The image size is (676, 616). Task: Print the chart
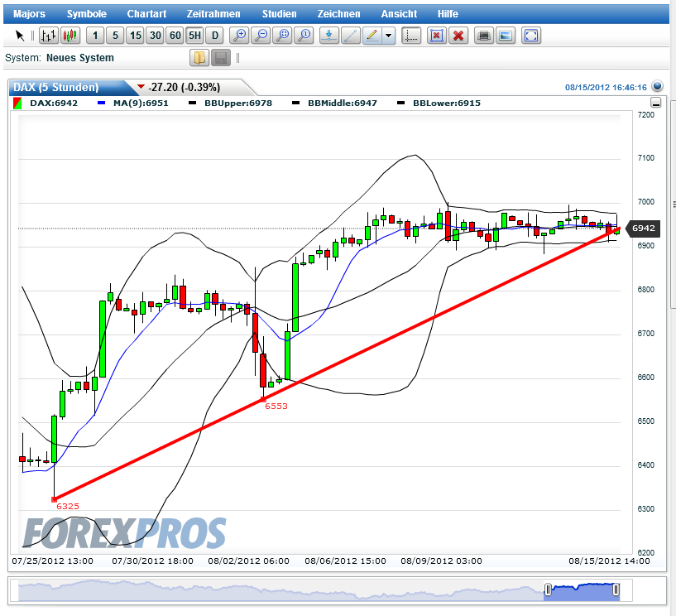click(x=484, y=36)
